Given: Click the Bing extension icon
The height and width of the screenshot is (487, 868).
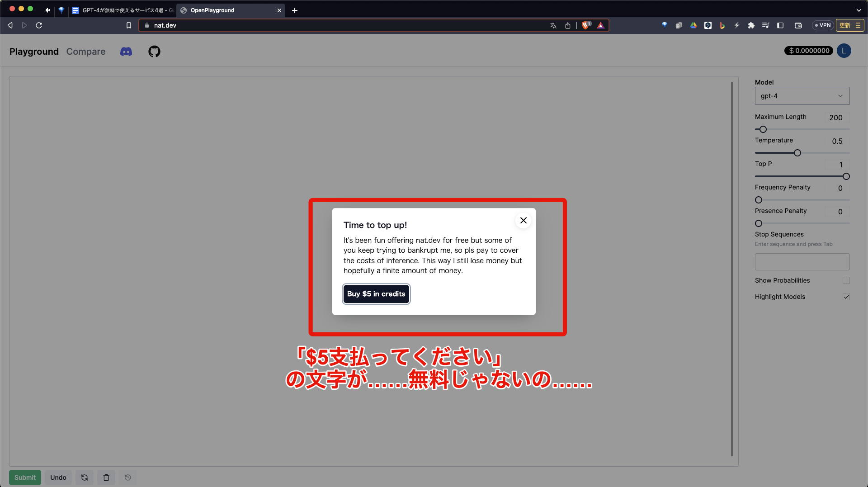Looking at the screenshot, I should coord(722,25).
